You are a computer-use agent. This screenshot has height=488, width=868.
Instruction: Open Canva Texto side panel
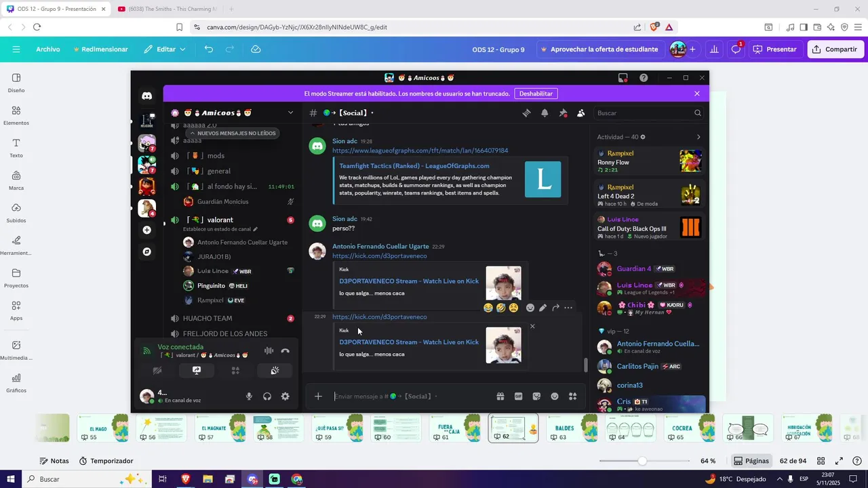click(16, 148)
